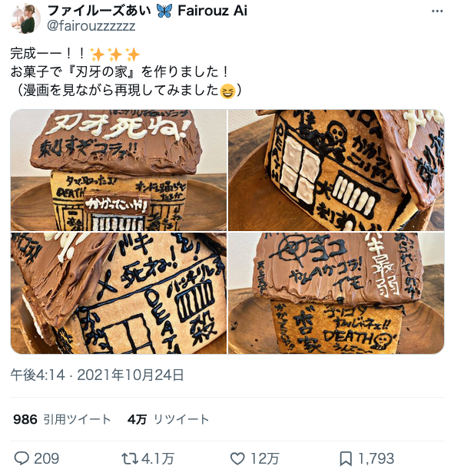This screenshot has height=476, width=454.
Task: Click the reply speech bubble icon
Action: coord(22,458)
